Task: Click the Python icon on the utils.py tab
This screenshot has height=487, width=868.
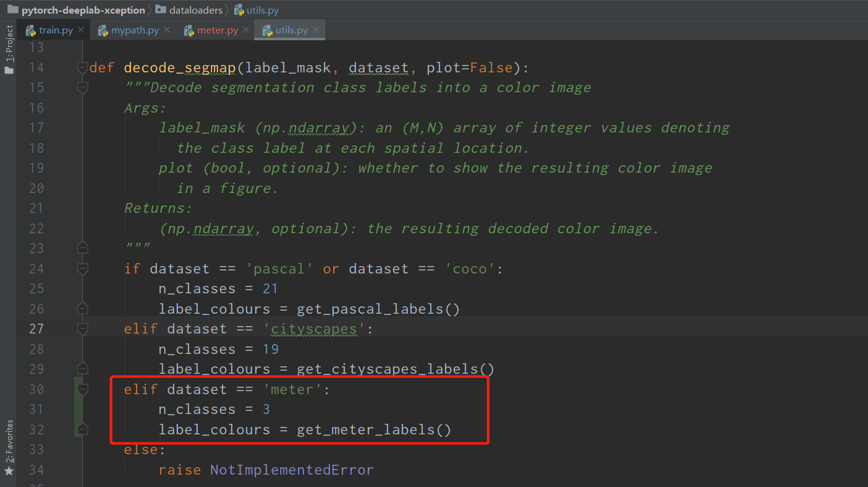Action: (268, 29)
